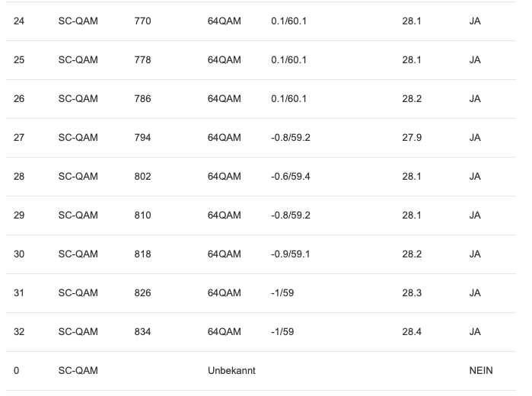Click the 786 frequency cell
The height and width of the screenshot is (396, 532).
(x=142, y=99)
